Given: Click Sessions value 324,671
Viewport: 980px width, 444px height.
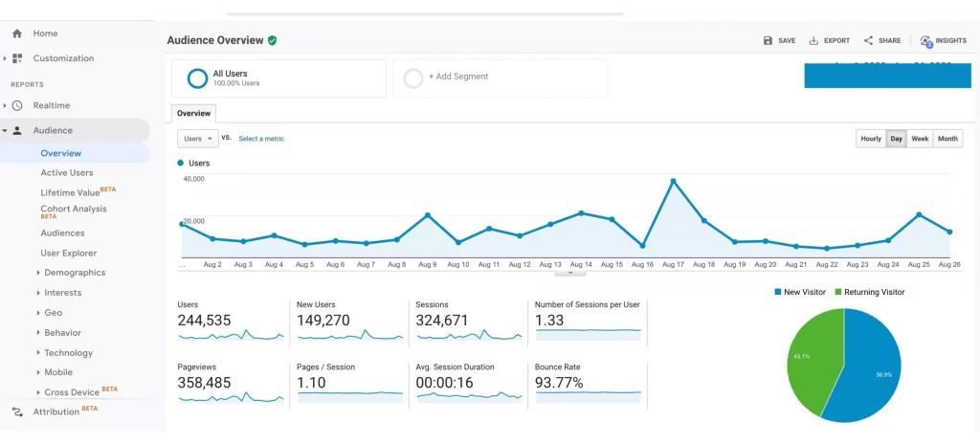Looking at the screenshot, I should tap(441, 321).
